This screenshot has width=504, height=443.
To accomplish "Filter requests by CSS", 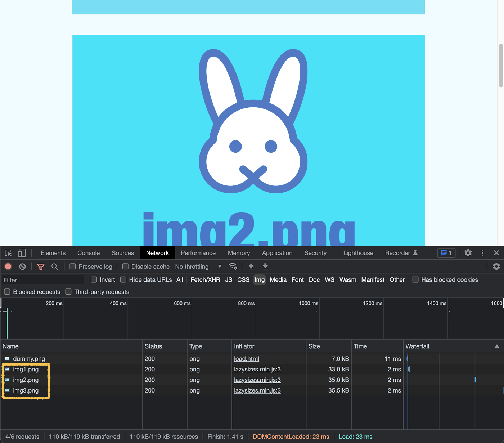I will pos(243,279).
